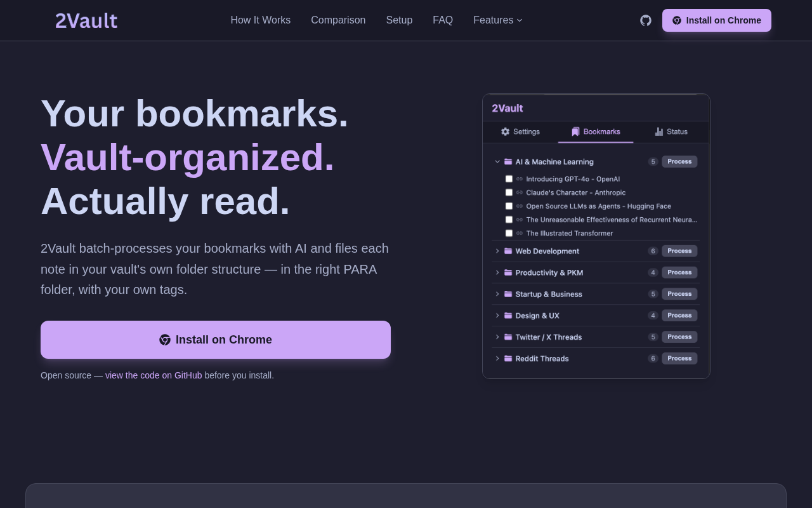Viewport: 812px width, 508px height.
Task: Process the AI & Machine Learning folder
Action: coord(679,162)
